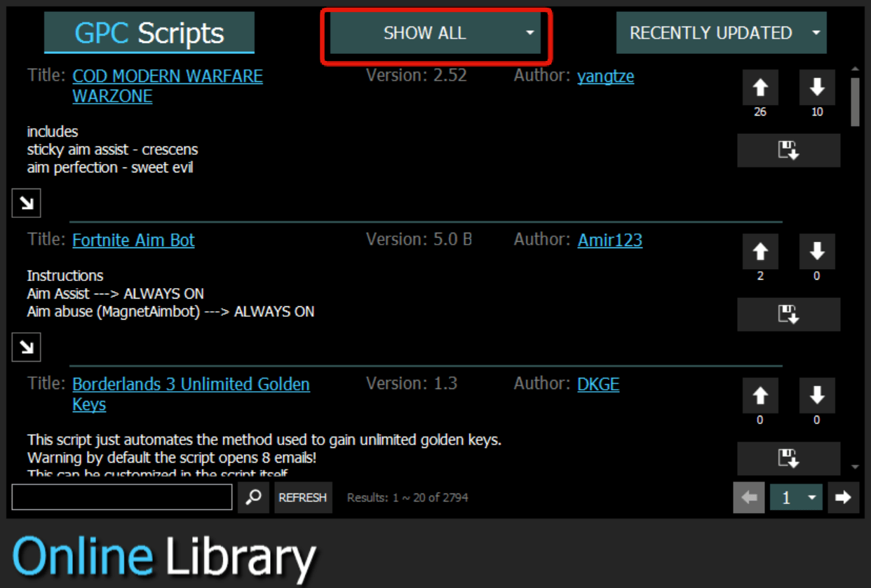
Task: Open the RECENTLY UPDATED sort dropdown
Action: click(x=722, y=33)
